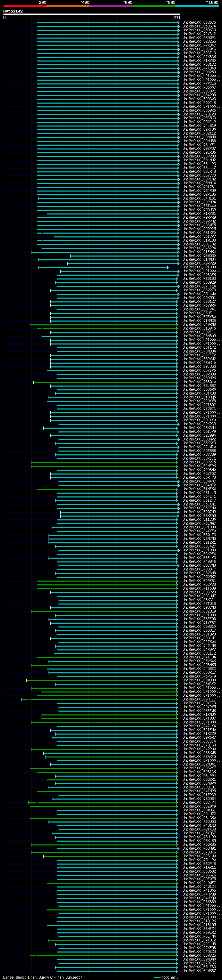The image size is (222, 980).
Task: Click the UniRef100_Q84VE1 label
Action: coord(199,145)
